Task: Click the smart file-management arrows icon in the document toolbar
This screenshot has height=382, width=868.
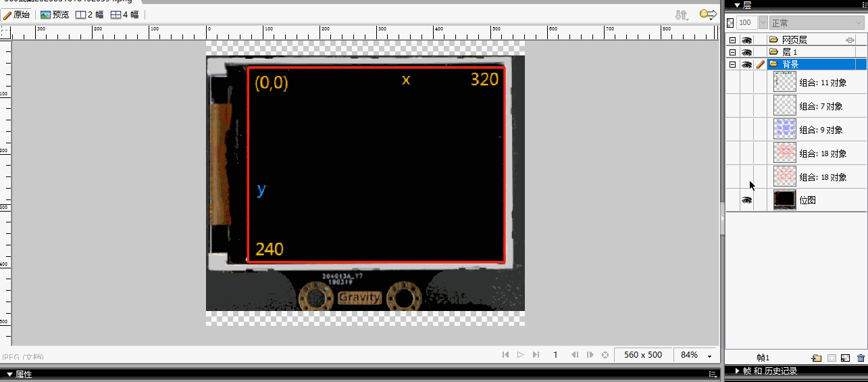Action: 682,14
